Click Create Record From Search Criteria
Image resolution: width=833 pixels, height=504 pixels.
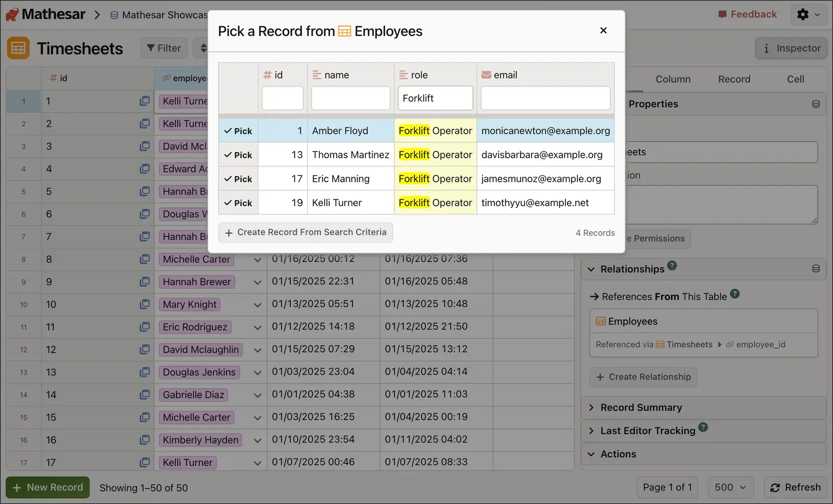(x=306, y=233)
